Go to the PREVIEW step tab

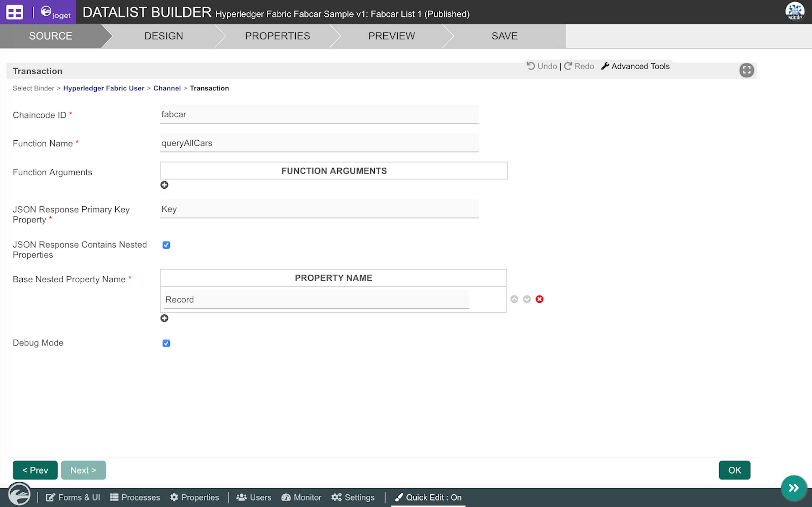[391, 36]
